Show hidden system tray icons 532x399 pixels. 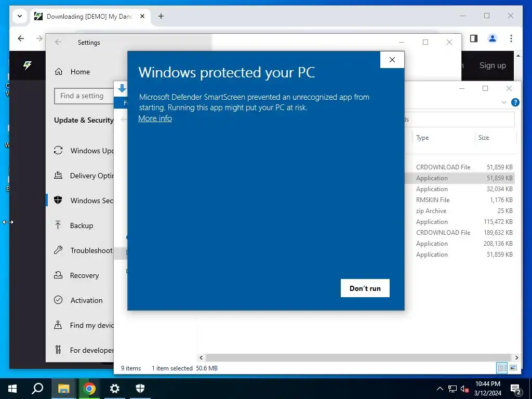tap(440, 389)
